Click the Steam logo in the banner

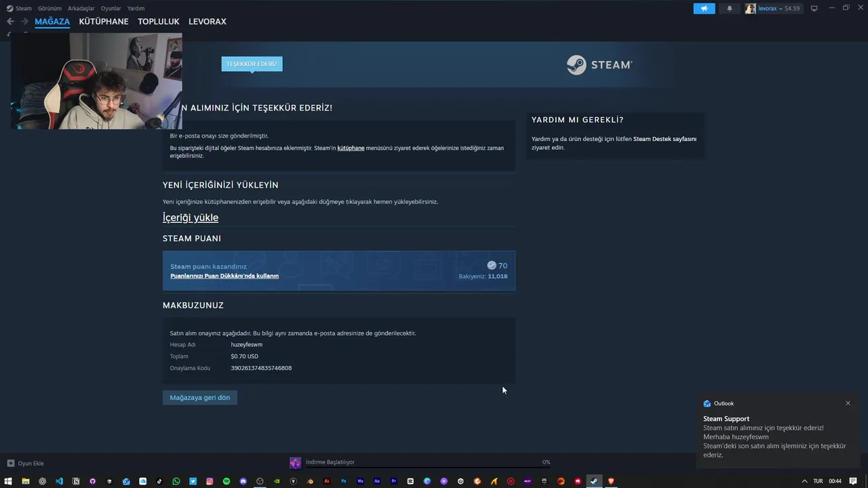pyautogui.click(x=599, y=65)
